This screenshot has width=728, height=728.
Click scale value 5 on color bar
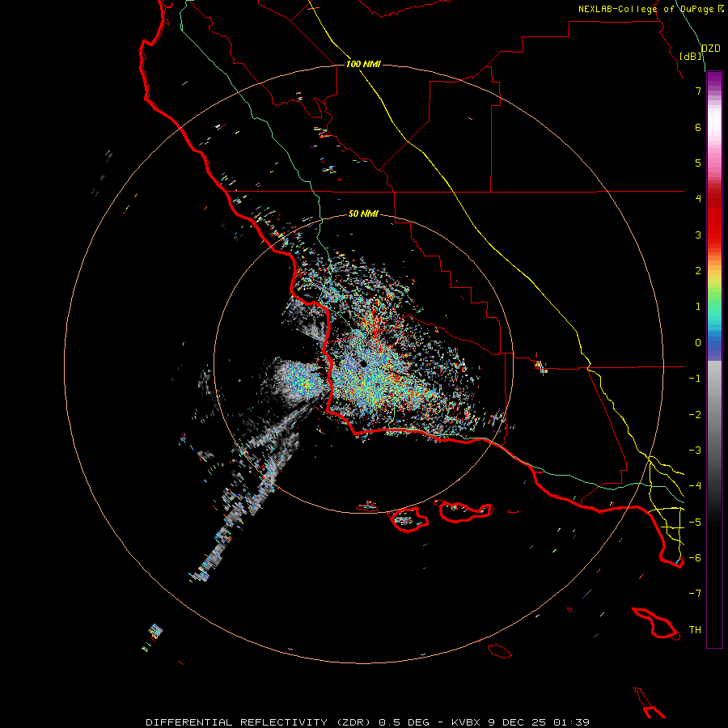tap(698, 163)
